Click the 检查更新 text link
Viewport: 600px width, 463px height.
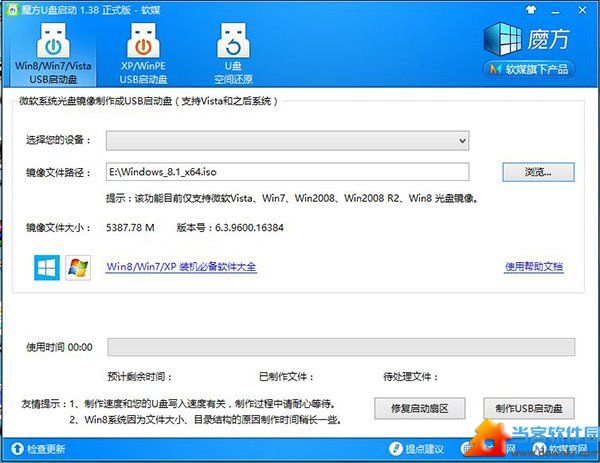pos(46,449)
